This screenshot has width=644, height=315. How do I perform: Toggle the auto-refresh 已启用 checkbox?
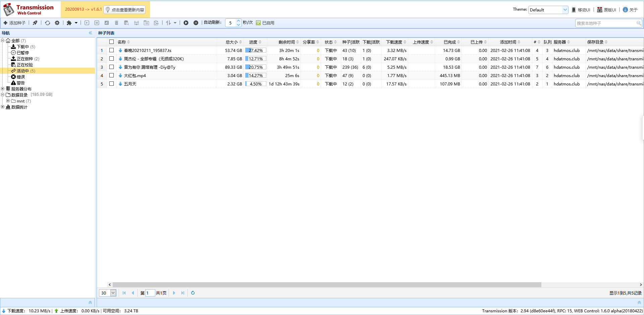point(258,23)
